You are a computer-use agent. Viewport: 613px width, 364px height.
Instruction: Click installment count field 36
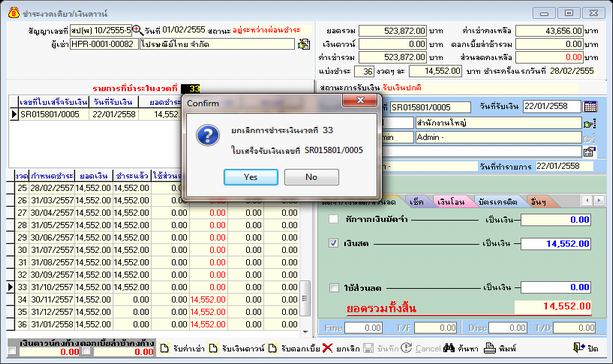(x=364, y=71)
